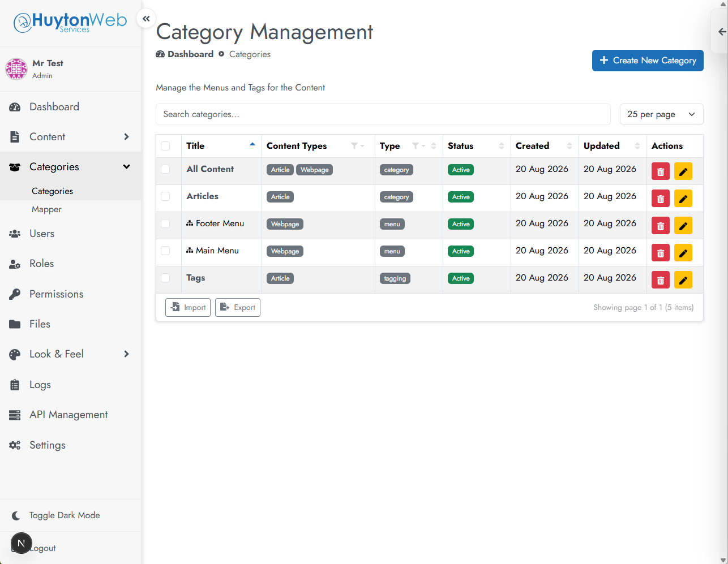
Task: Toggle Dark Mode in the sidebar
Action: point(71,515)
